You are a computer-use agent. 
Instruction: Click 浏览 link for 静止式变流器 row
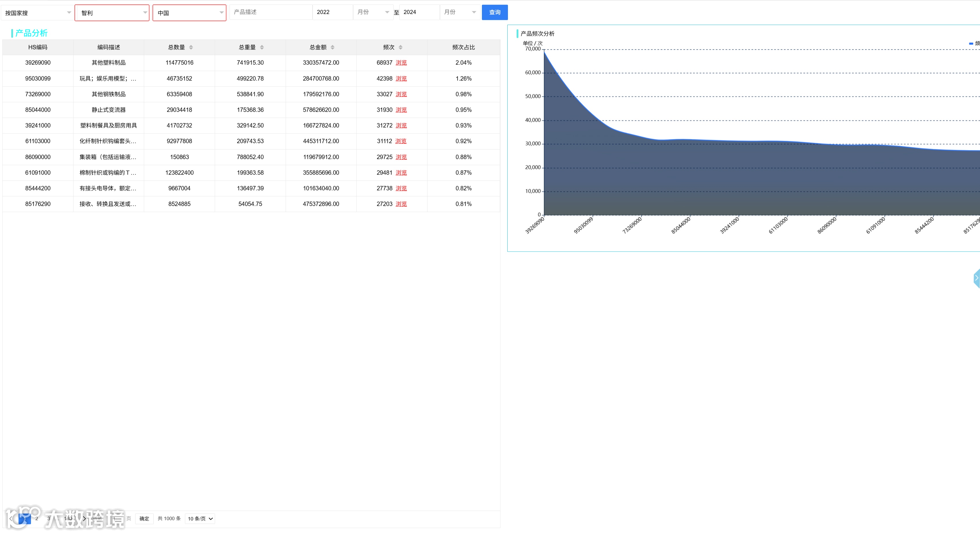pyautogui.click(x=401, y=110)
